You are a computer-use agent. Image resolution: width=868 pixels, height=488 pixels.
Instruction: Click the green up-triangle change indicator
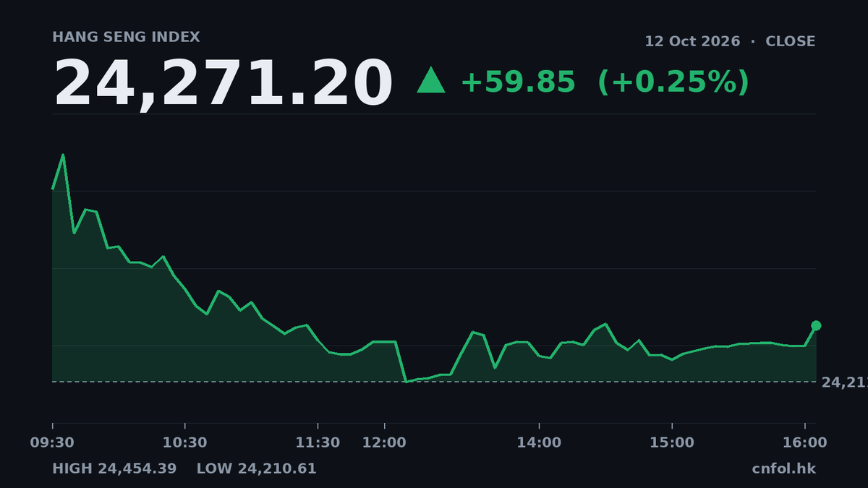click(x=431, y=80)
